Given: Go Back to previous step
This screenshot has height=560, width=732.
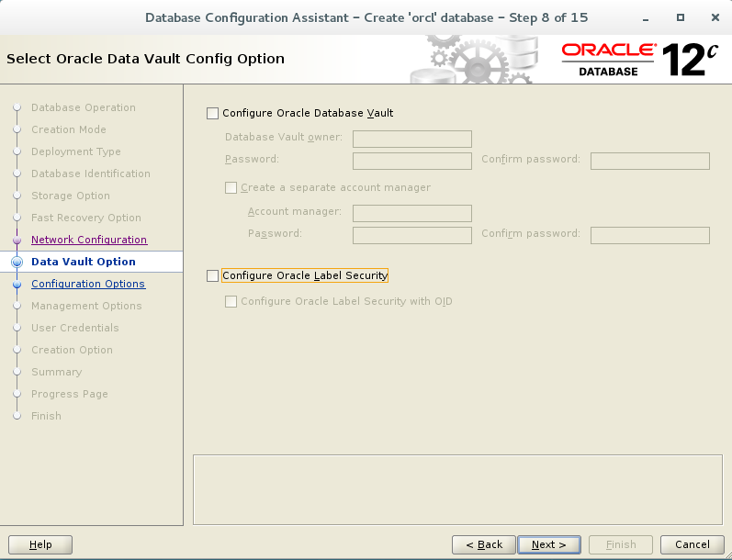Looking at the screenshot, I should click(484, 544).
